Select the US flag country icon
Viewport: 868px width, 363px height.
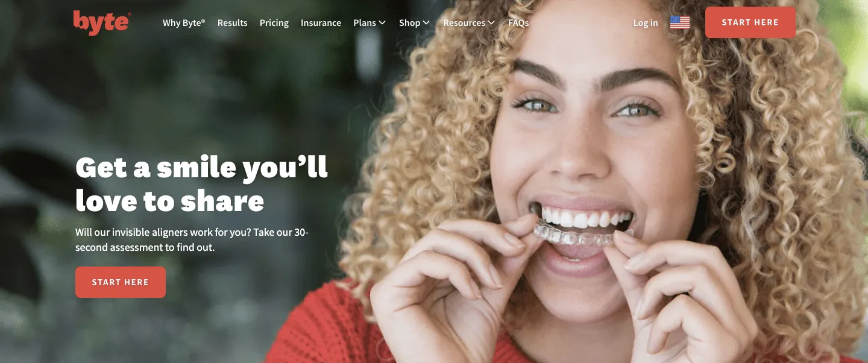680,23
